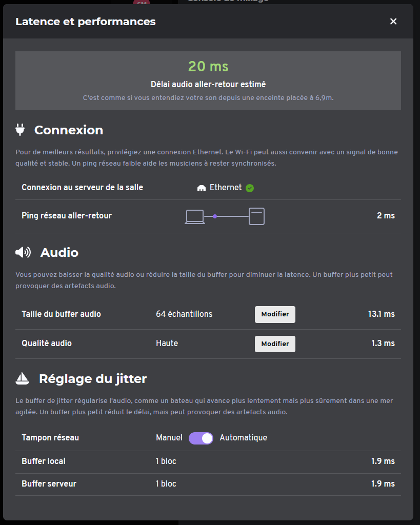The image size is (420, 525).
Task: Click the '13.1 ms' buffer latency value
Action: pyautogui.click(x=382, y=314)
